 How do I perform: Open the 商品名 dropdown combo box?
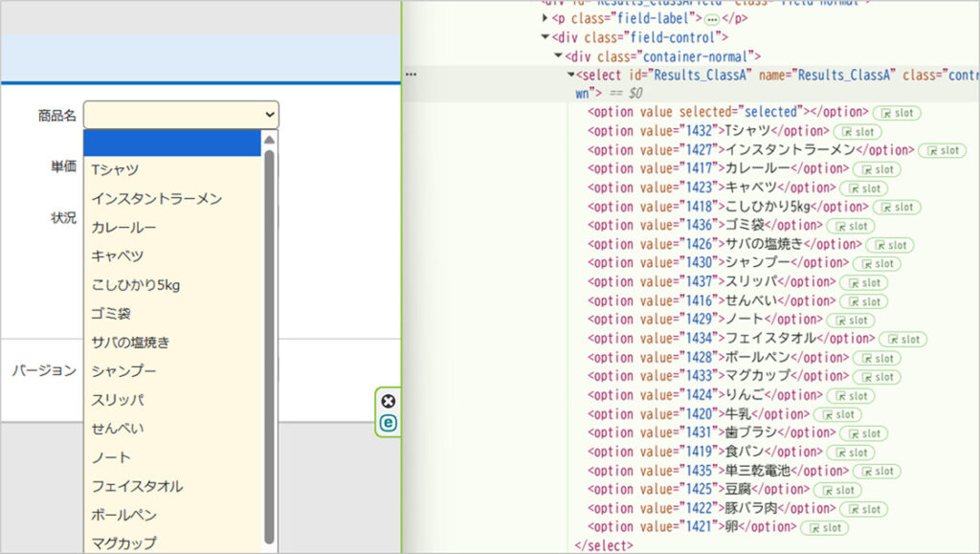(181, 115)
